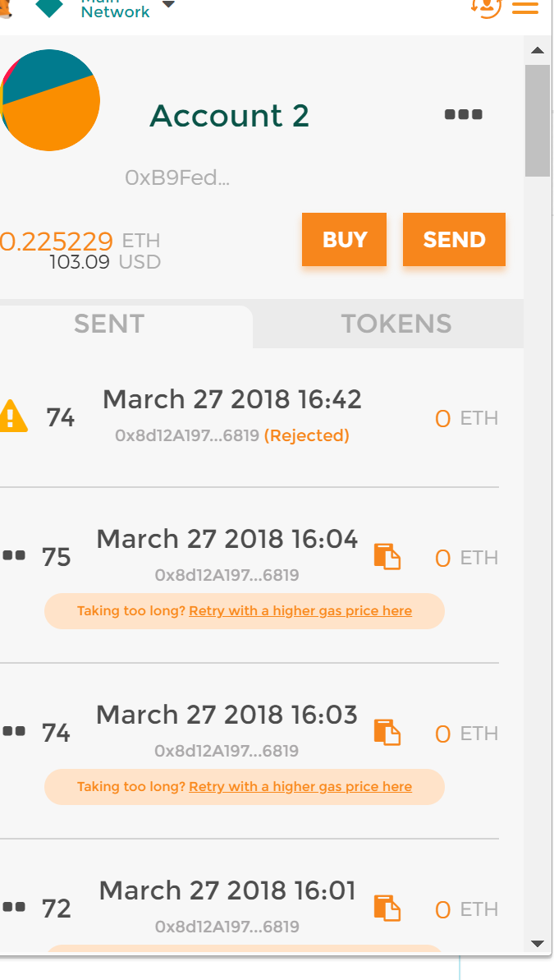
Task: Click the copy icon on the 16:03 transaction
Action: [387, 733]
